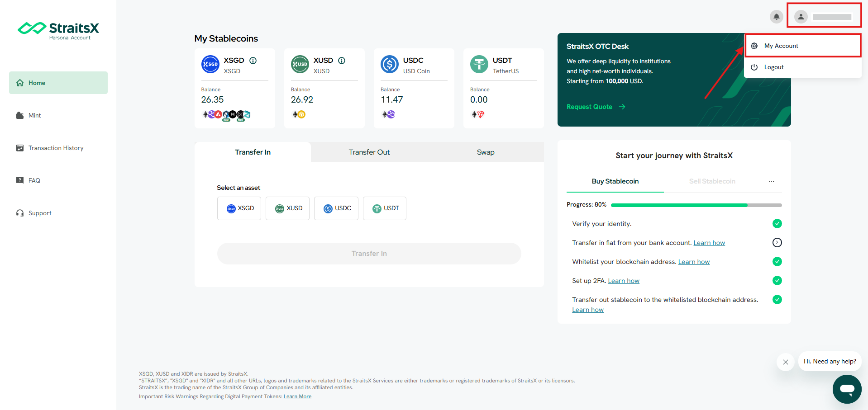Click the checkmark for Whitelist blockchain address
The width and height of the screenshot is (868, 410).
[x=777, y=262]
